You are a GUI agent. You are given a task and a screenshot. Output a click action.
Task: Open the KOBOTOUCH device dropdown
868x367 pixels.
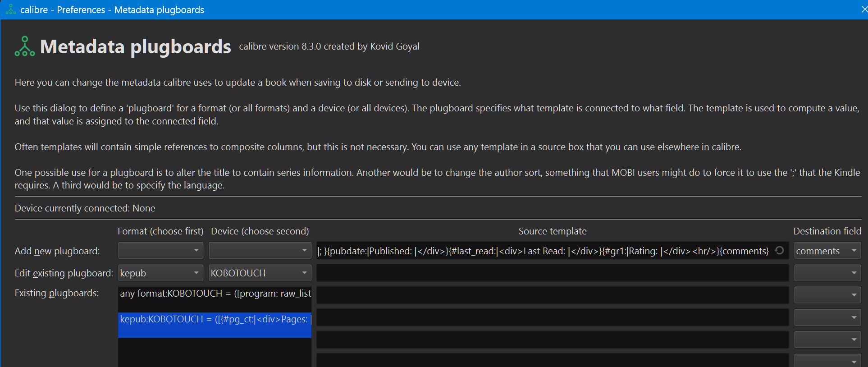click(260, 273)
